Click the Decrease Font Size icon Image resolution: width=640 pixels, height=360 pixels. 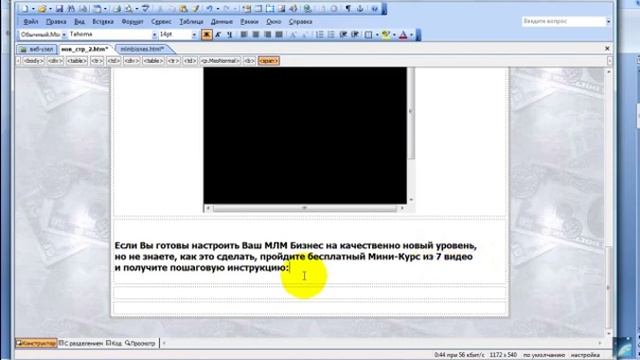tap(305, 35)
